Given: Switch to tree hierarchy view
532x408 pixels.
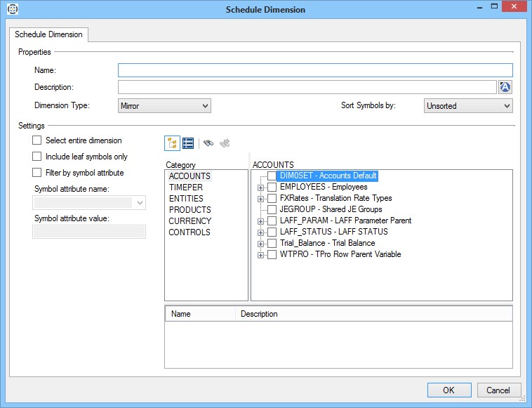Looking at the screenshot, I should click(172, 143).
